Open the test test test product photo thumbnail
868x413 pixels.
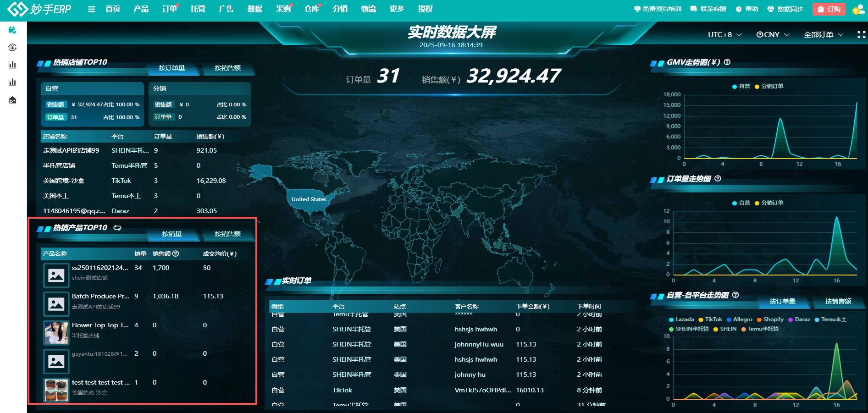(56, 390)
